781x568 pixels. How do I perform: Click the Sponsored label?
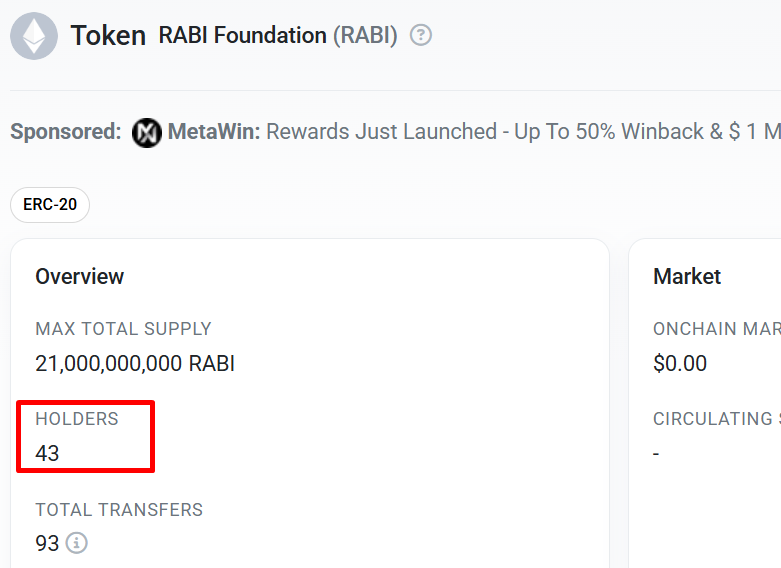click(x=66, y=132)
